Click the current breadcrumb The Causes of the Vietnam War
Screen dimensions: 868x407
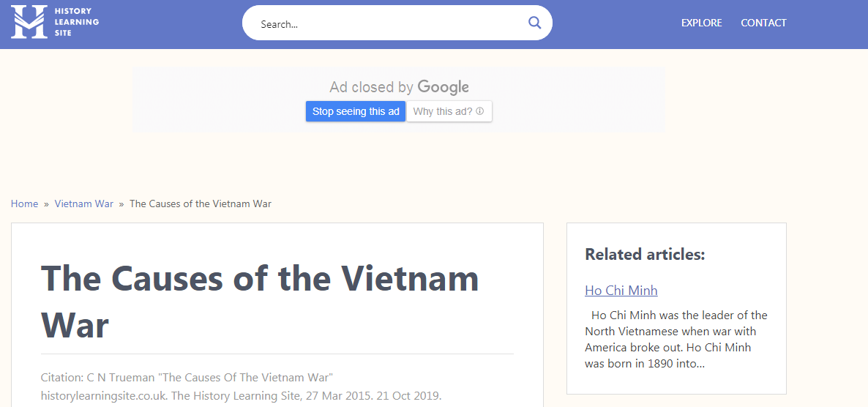point(201,203)
